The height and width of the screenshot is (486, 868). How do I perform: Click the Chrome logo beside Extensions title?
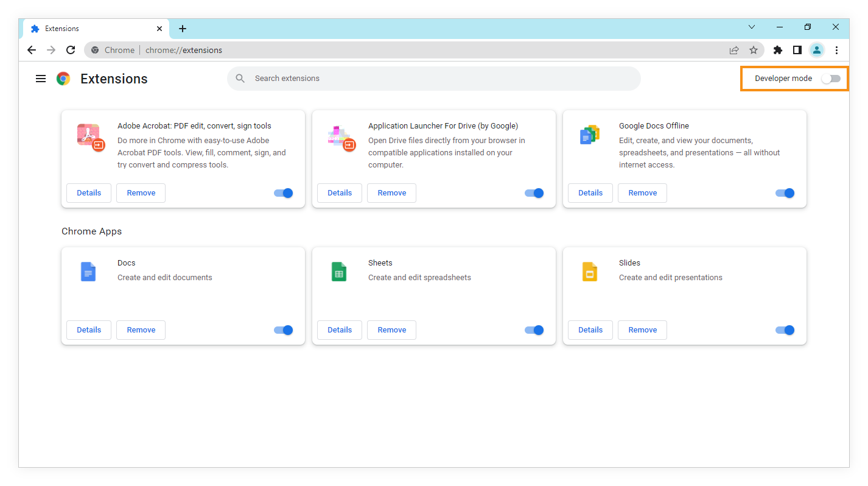click(x=63, y=79)
